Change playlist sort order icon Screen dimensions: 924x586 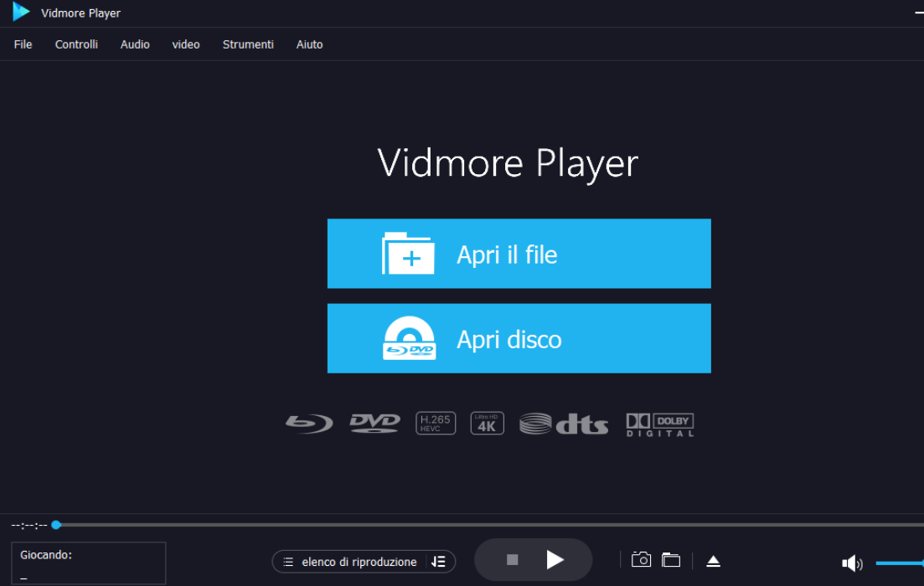[438, 562]
